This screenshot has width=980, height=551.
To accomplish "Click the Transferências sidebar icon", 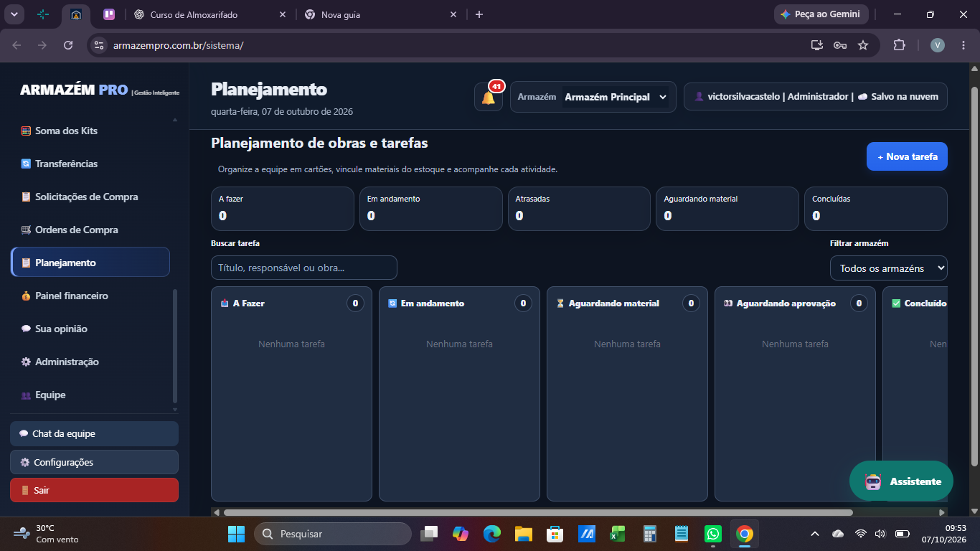I will coord(26,164).
